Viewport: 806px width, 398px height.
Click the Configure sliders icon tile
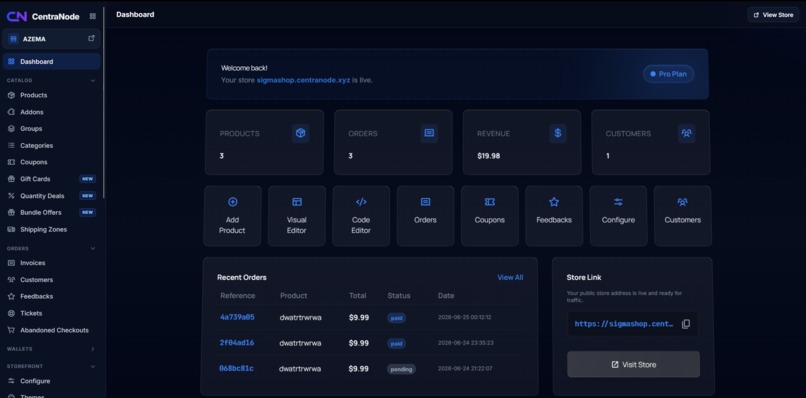pos(618,202)
